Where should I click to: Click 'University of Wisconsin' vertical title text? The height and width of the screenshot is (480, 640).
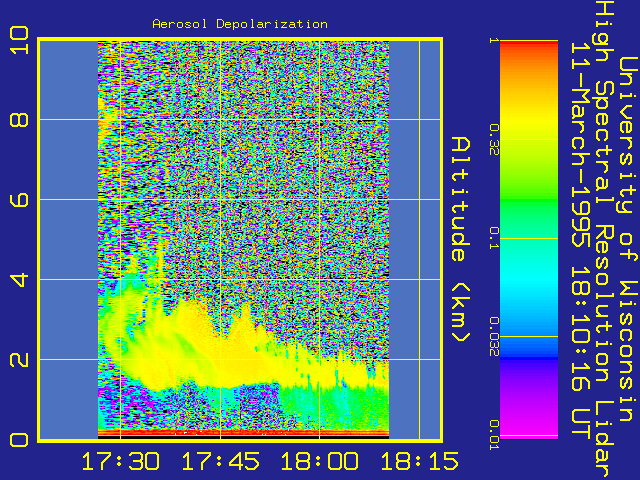coord(629,239)
